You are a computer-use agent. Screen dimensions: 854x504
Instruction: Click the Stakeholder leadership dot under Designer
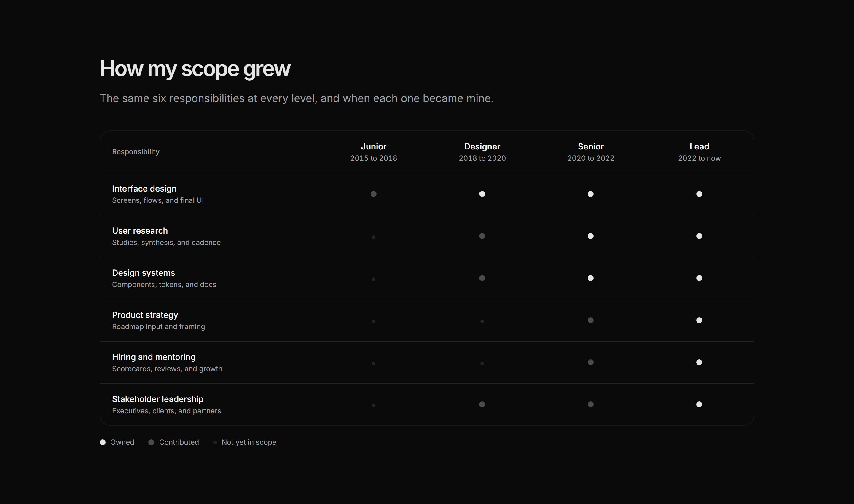pyautogui.click(x=482, y=404)
